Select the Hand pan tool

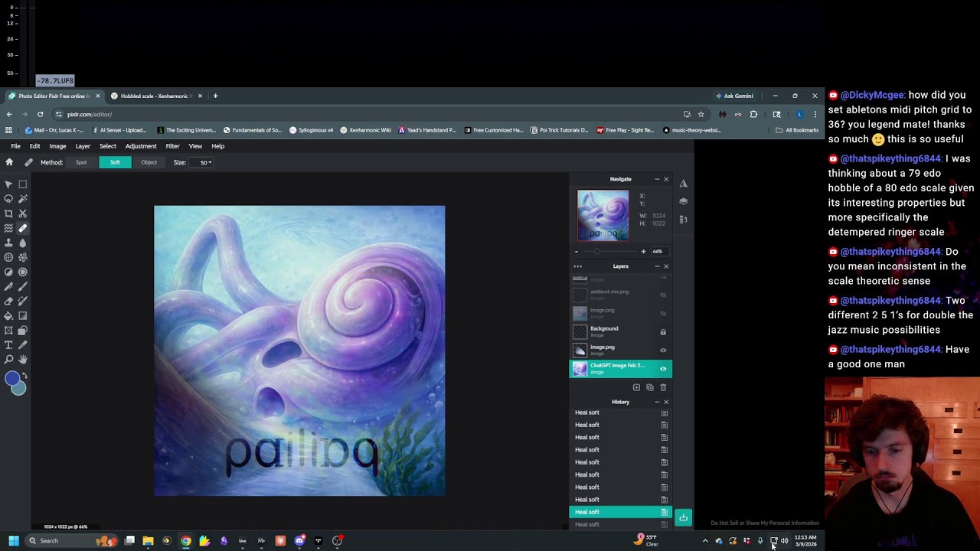(23, 360)
